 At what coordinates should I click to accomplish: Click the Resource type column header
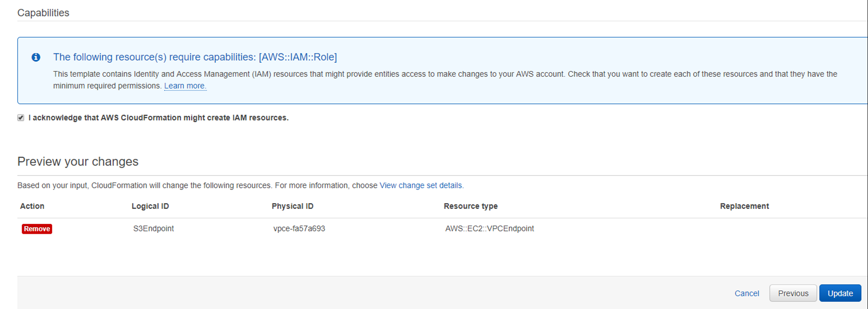tap(471, 206)
